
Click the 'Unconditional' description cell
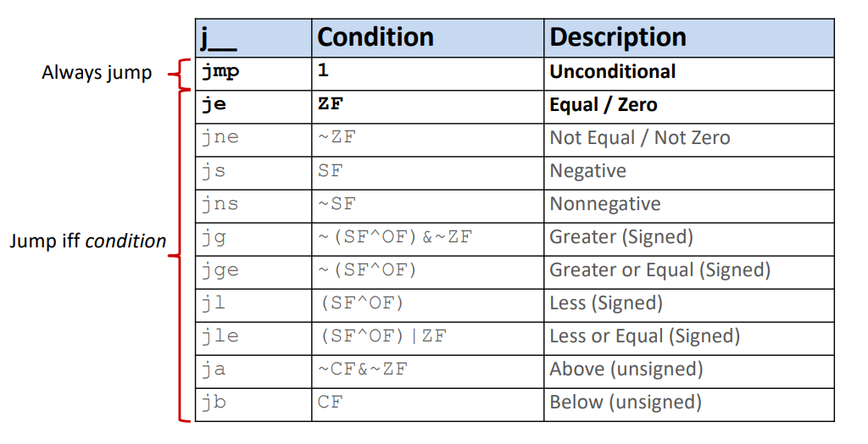click(688, 74)
